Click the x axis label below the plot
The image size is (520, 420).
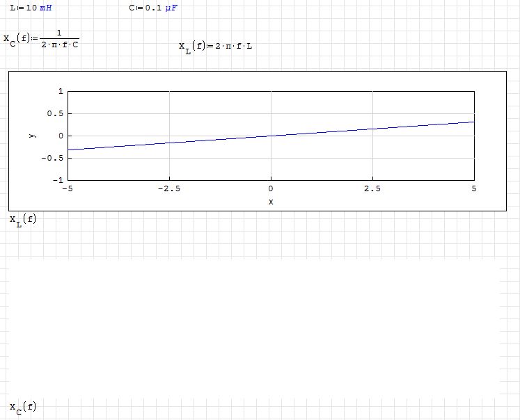click(271, 202)
